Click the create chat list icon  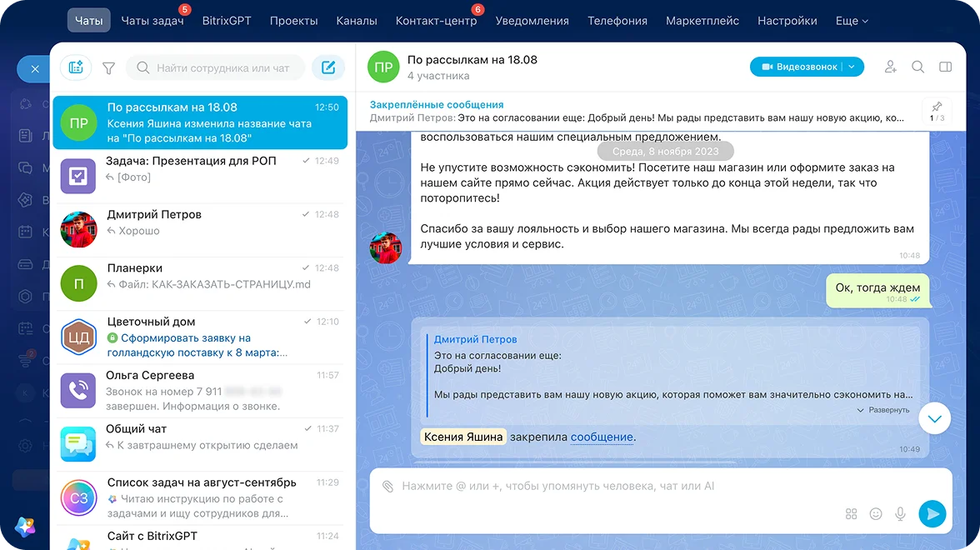pyautogui.click(x=76, y=67)
